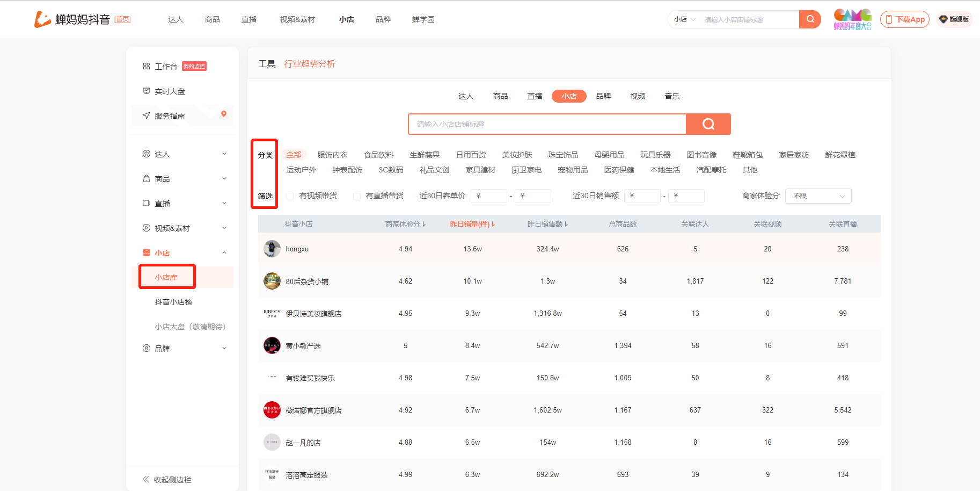Open the 抖音小店榜 sidebar link
The width and height of the screenshot is (980, 491).
point(173,302)
